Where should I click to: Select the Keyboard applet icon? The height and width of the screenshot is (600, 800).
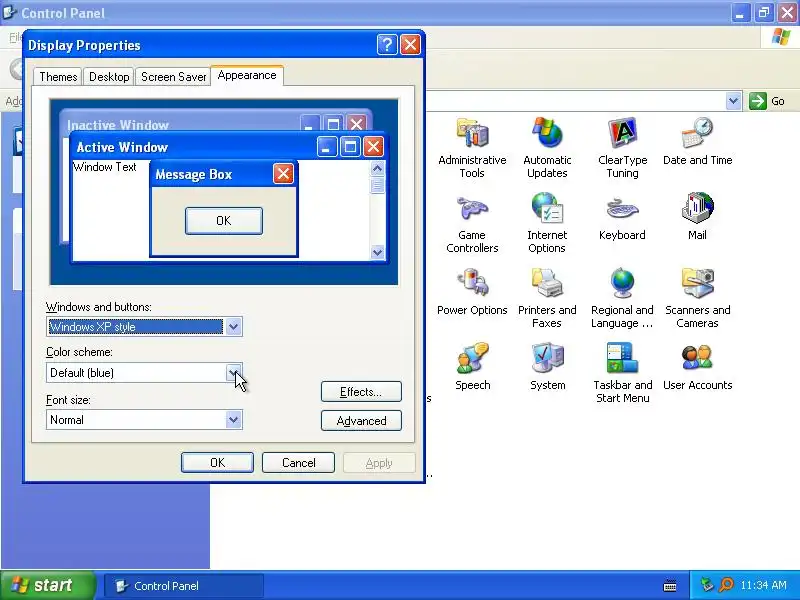[622, 208]
